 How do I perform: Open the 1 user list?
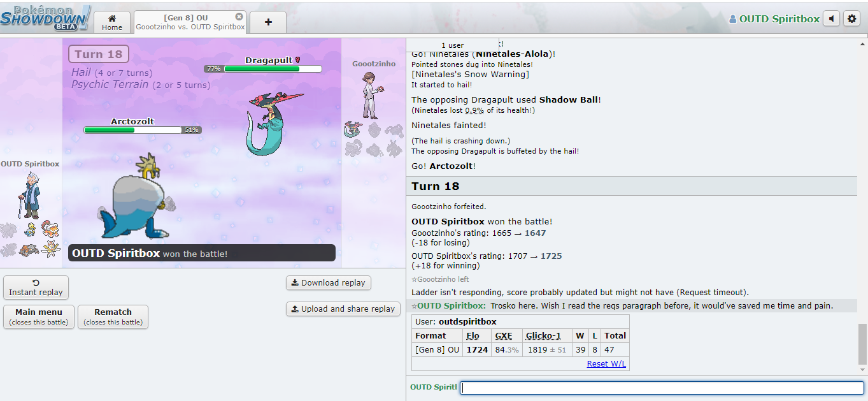pyautogui.click(x=452, y=45)
